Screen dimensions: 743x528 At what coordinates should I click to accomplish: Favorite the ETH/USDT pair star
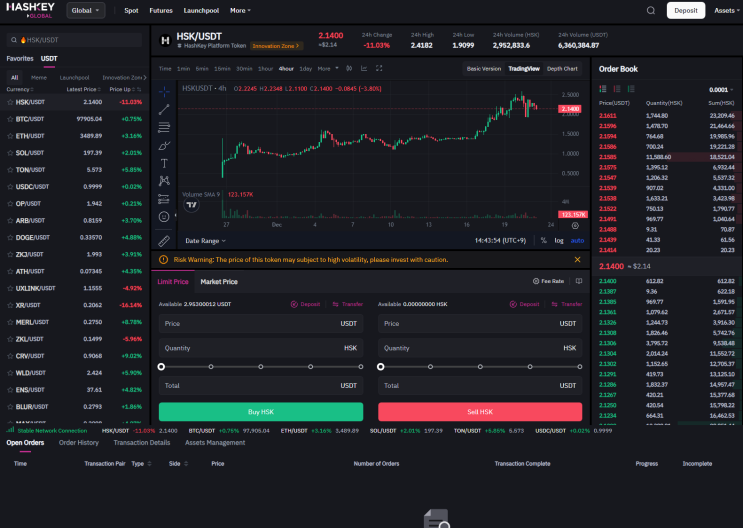click(x=10, y=136)
